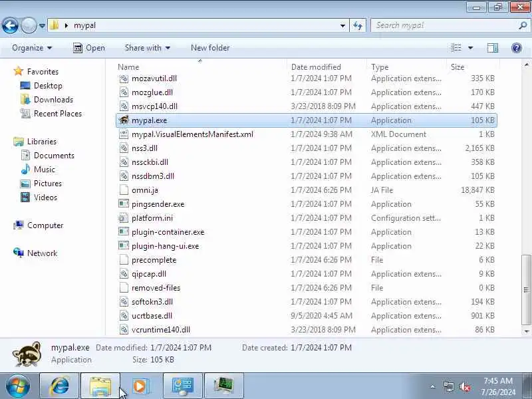532x399 pixels.
Task: Click the 9/5/2020 4:45 AM date
Action: click(321, 315)
